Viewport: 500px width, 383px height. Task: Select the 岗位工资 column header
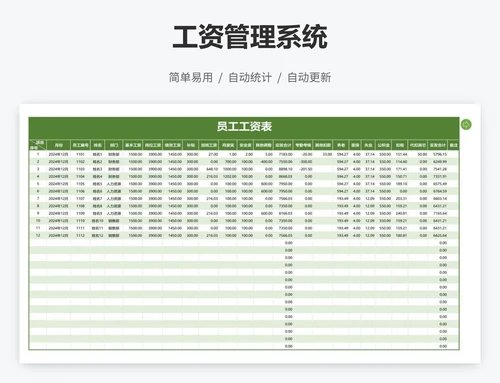pyautogui.click(x=153, y=145)
